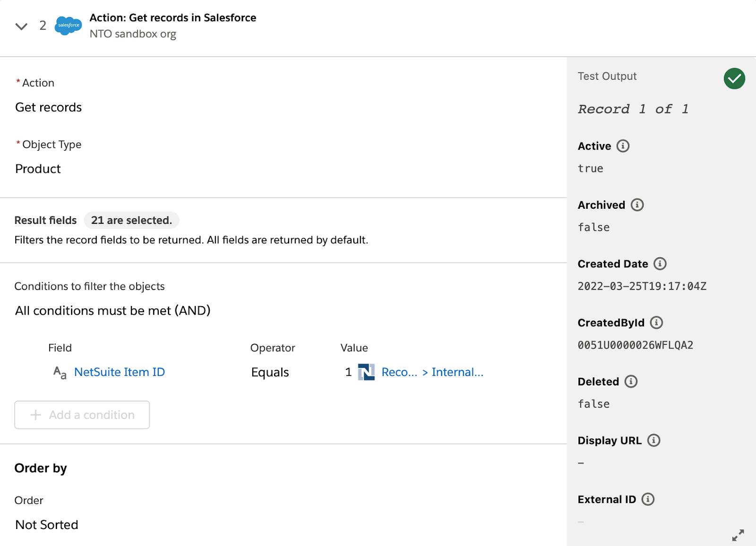Screen dimensions: 756x546
Task: Collapse step 2 with the chevron arrow
Action: coord(21,26)
